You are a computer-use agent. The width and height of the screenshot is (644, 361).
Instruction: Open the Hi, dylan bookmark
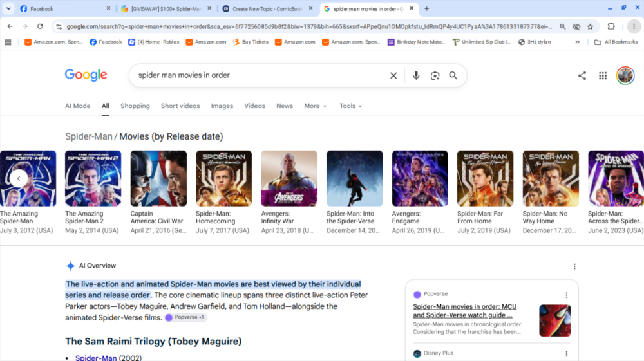pyautogui.click(x=535, y=42)
